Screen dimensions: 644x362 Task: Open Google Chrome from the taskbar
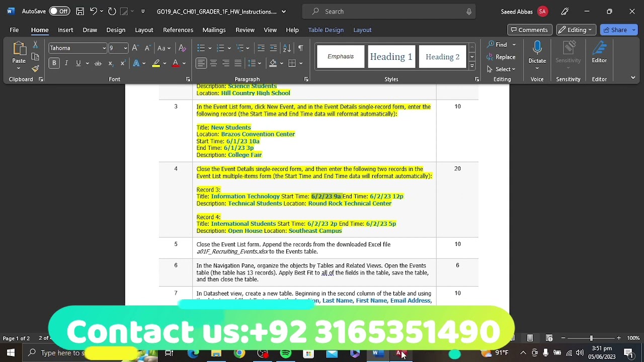(239, 353)
